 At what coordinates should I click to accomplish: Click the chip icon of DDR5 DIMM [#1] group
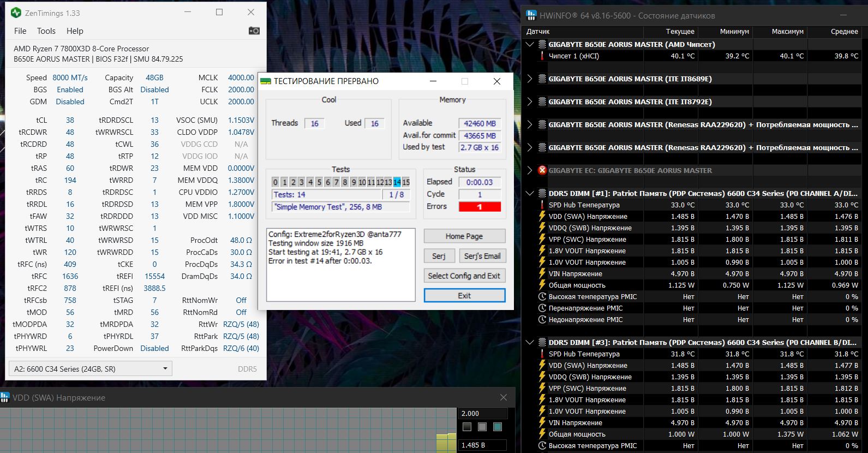click(542, 193)
